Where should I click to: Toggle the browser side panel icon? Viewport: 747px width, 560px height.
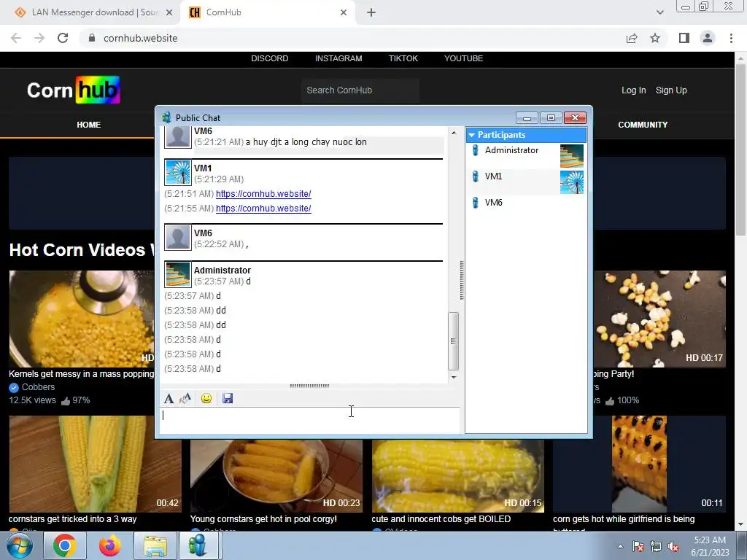[x=684, y=38]
